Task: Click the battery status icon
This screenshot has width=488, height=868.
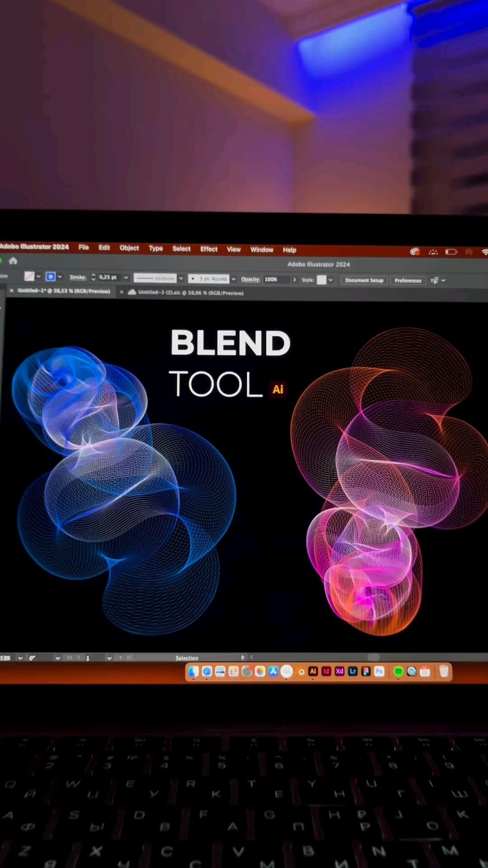Action: coord(451,252)
